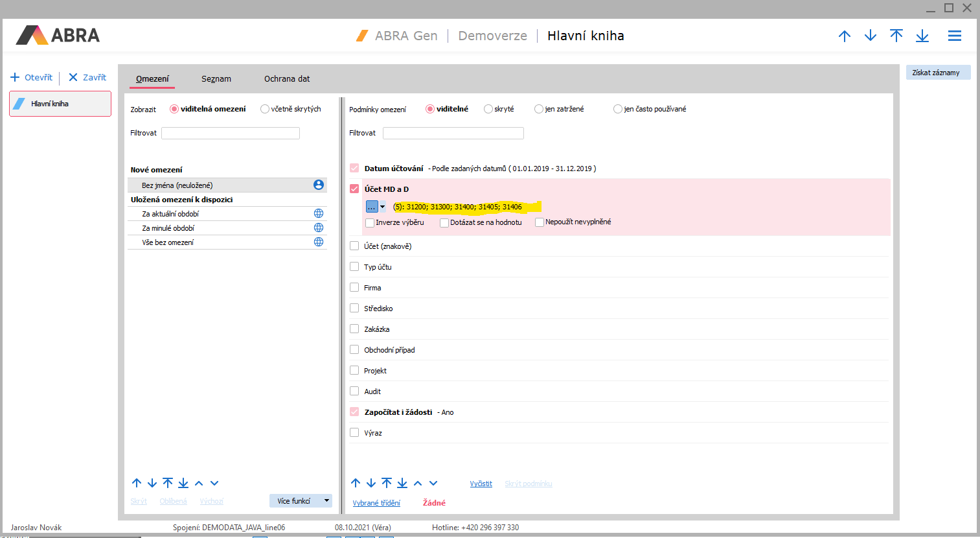Select the jen zatržené radio option
The height and width of the screenshot is (538, 980).
click(539, 109)
